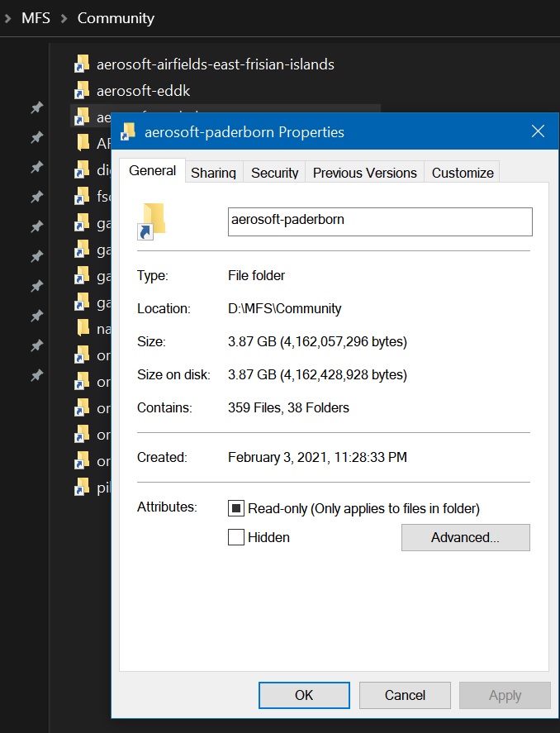Select the folder starting with 'pi'
This screenshot has width=560, height=733.
tap(92, 488)
